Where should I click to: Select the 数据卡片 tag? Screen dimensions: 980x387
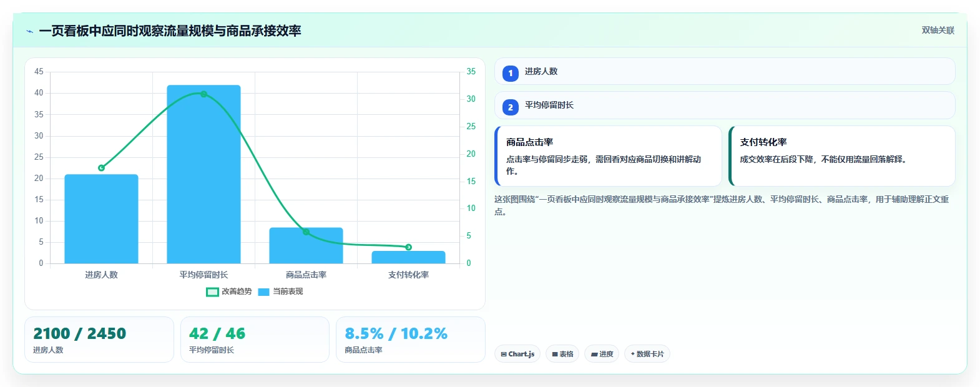647,354
